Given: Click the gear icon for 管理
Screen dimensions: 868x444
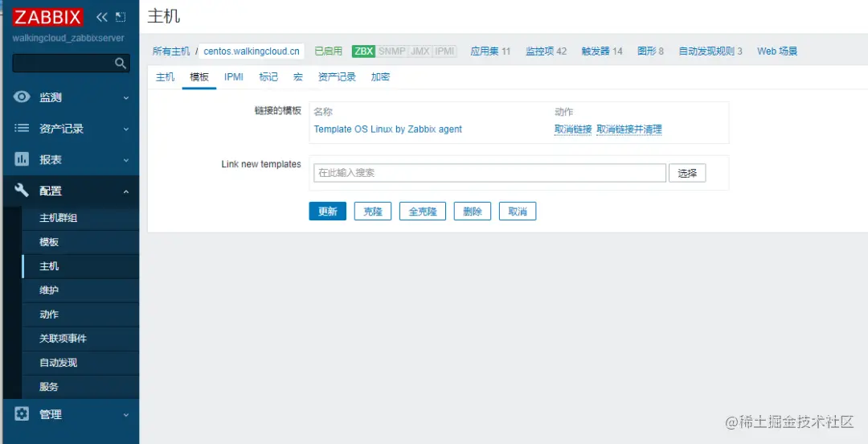Looking at the screenshot, I should click(22, 414).
